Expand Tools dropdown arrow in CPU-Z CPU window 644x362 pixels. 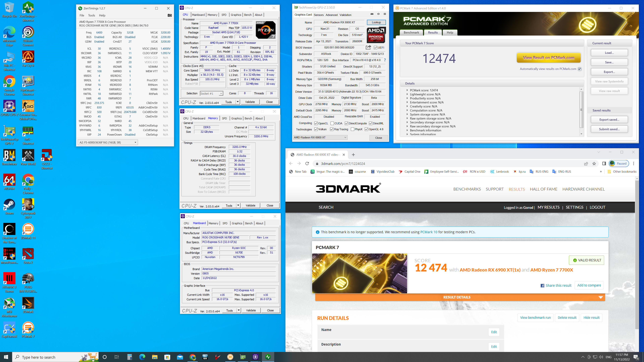point(237,102)
